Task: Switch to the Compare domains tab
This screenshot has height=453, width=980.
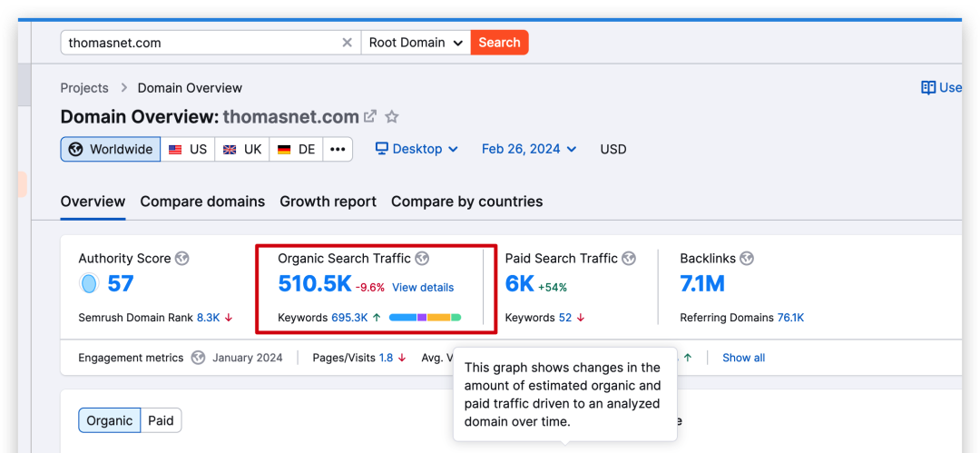Action: tap(202, 202)
